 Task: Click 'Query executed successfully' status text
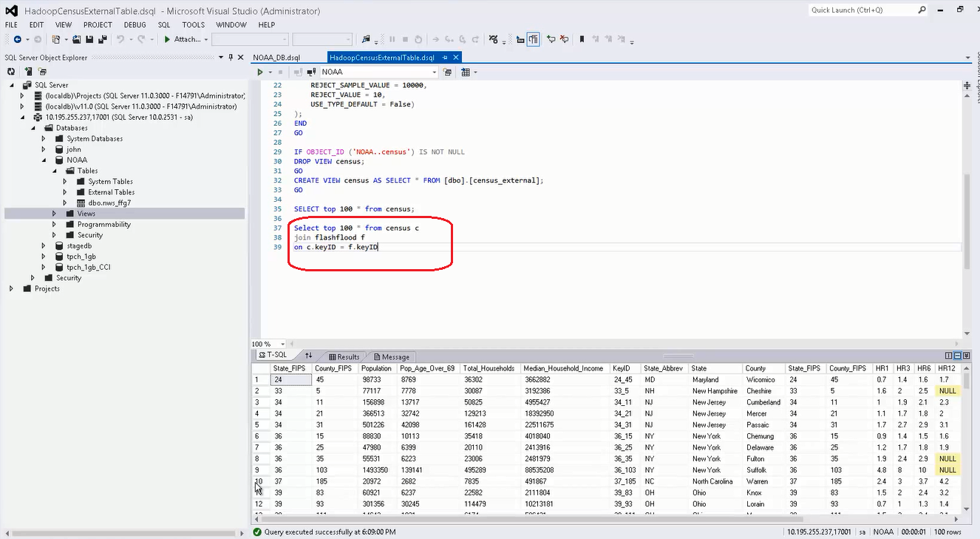coord(330,532)
